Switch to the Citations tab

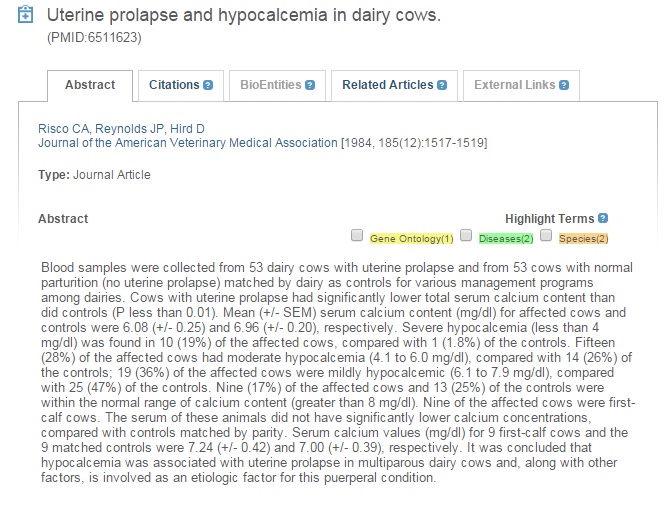pyautogui.click(x=174, y=85)
